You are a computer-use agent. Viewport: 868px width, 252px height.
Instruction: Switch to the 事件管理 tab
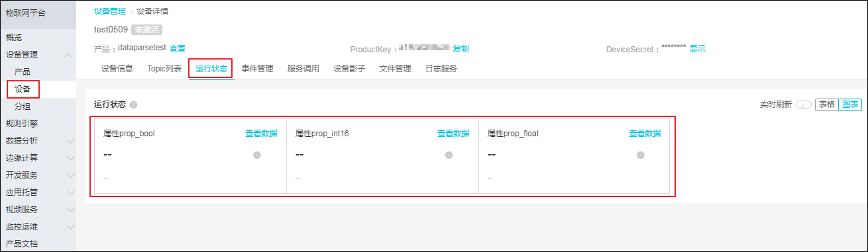(x=257, y=69)
